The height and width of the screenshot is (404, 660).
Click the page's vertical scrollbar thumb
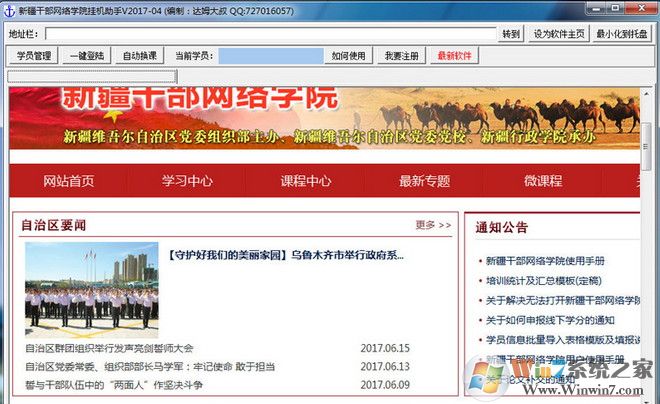[x=645, y=146]
